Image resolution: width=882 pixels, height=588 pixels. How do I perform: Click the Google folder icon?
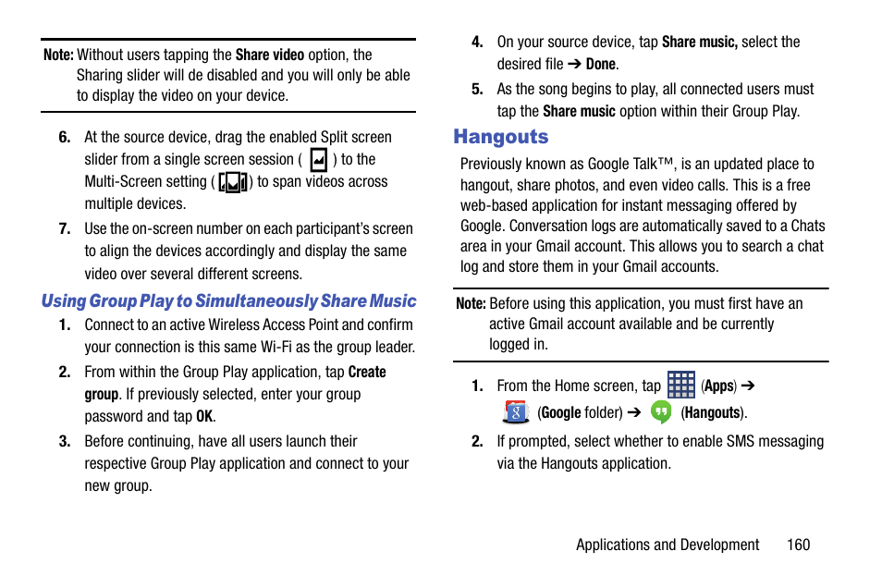click(515, 412)
